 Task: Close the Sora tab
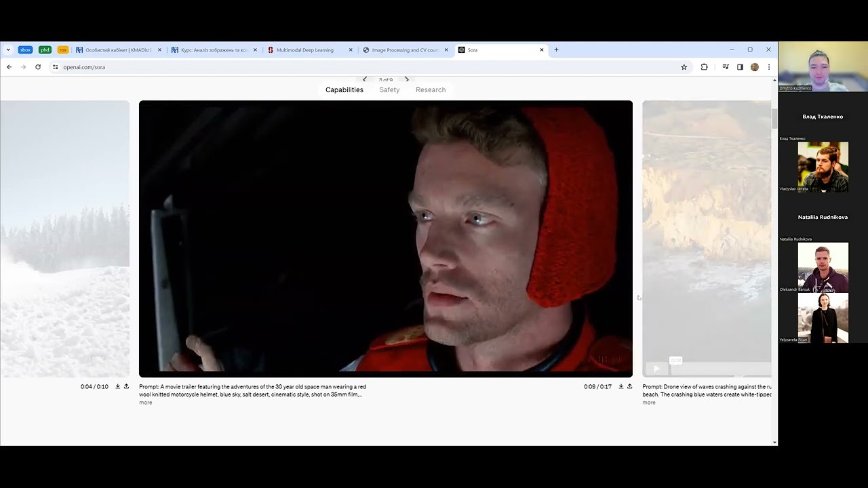(x=542, y=49)
